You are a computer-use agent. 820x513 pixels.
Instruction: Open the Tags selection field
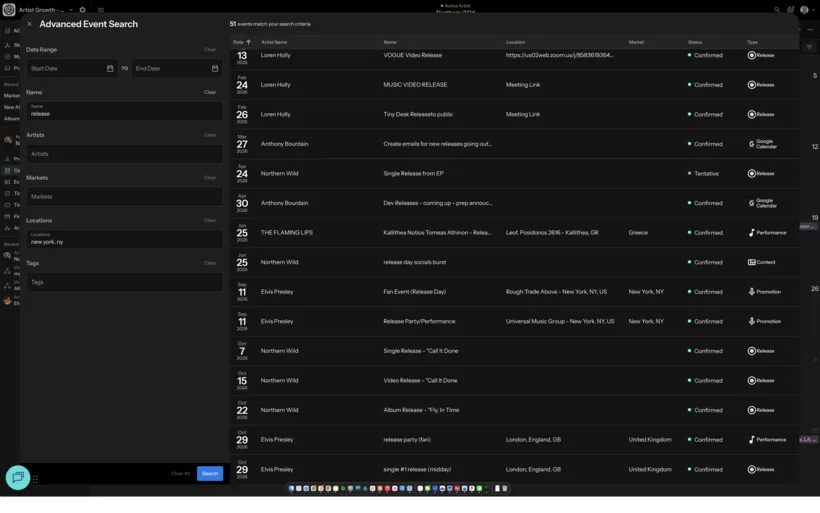pyautogui.click(x=124, y=282)
